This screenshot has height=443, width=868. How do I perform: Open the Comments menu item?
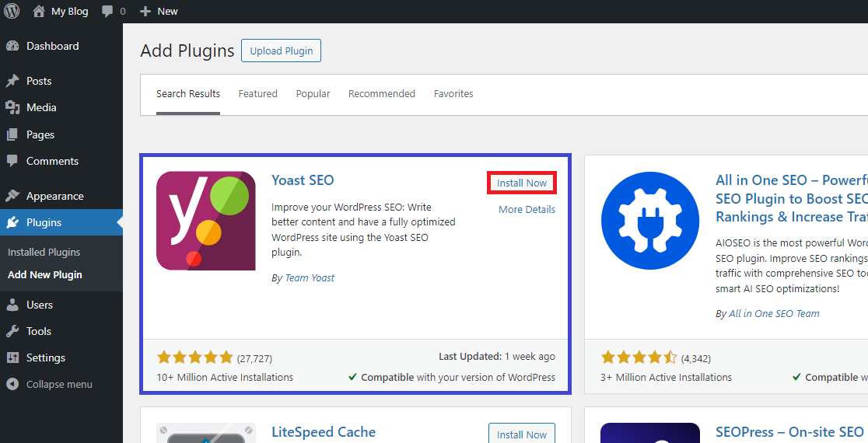point(53,161)
